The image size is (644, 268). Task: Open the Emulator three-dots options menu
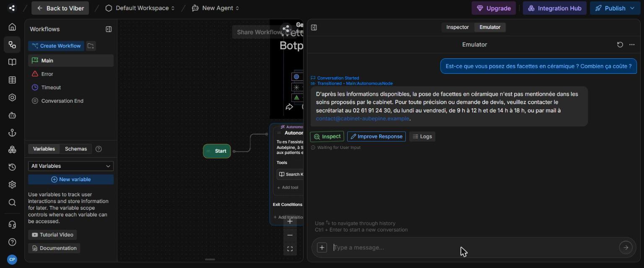tap(632, 44)
